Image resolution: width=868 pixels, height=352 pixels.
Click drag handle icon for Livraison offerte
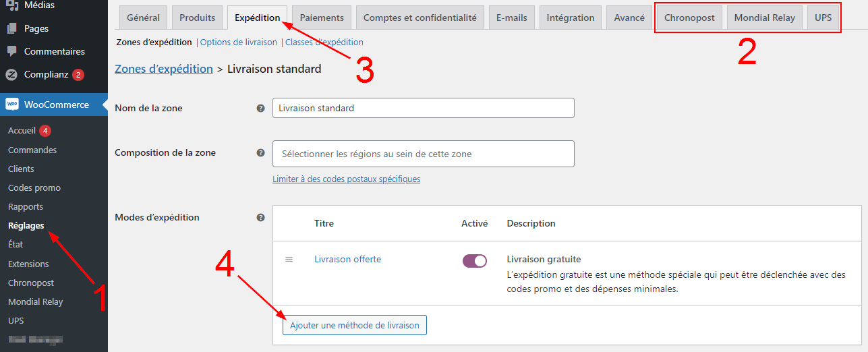click(289, 260)
